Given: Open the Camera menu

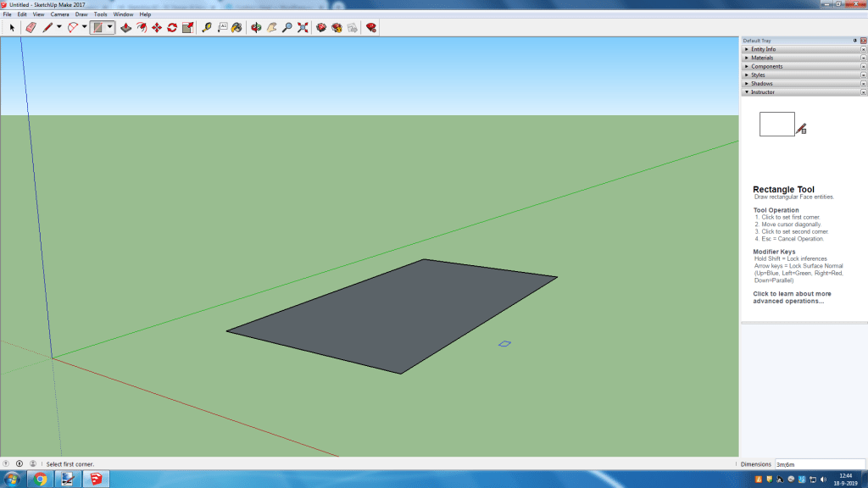Looking at the screenshot, I should [59, 14].
